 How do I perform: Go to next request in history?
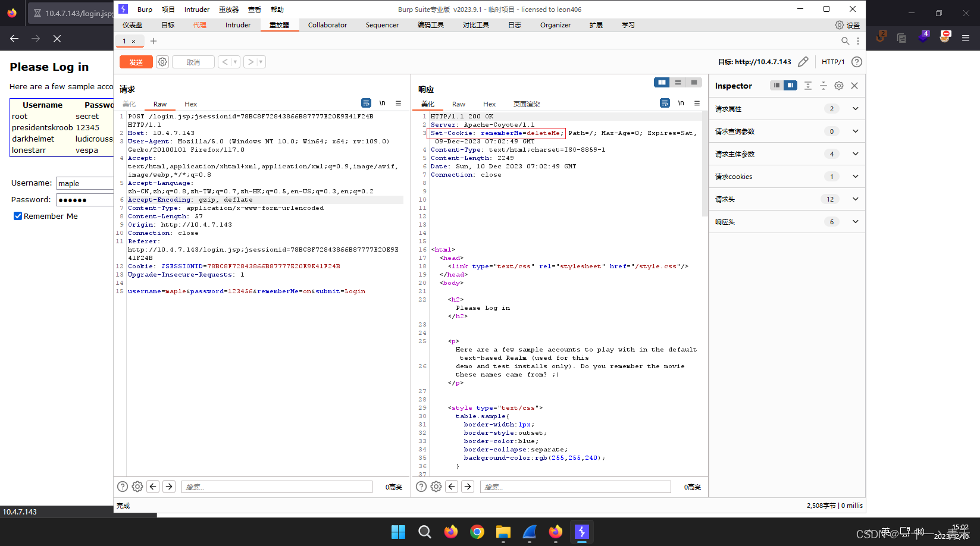pyautogui.click(x=251, y=62)
